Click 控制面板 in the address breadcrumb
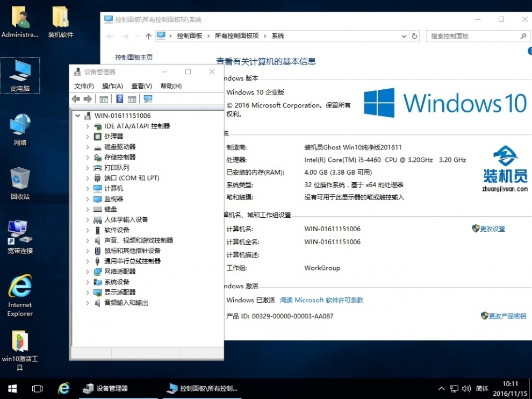The image size is (532, 399). click(189, 36)
